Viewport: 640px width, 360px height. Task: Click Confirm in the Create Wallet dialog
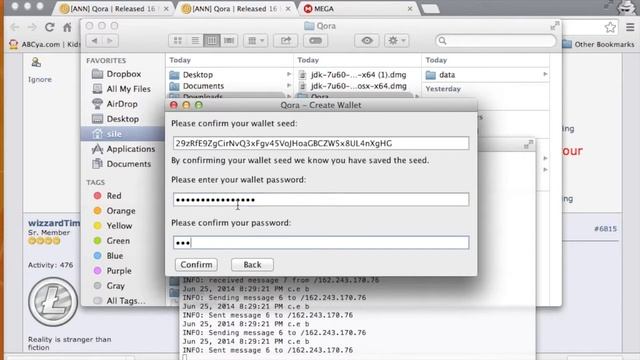(196, 264)
